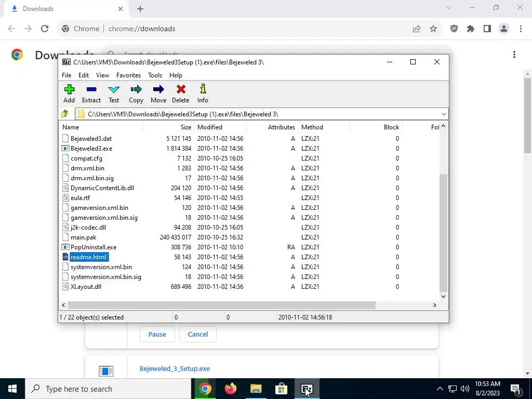The height and width of the screenshot is (399, 532).
Task: Click the 7-Zip horizontal scroll right arrow
Action: (435, 305)
